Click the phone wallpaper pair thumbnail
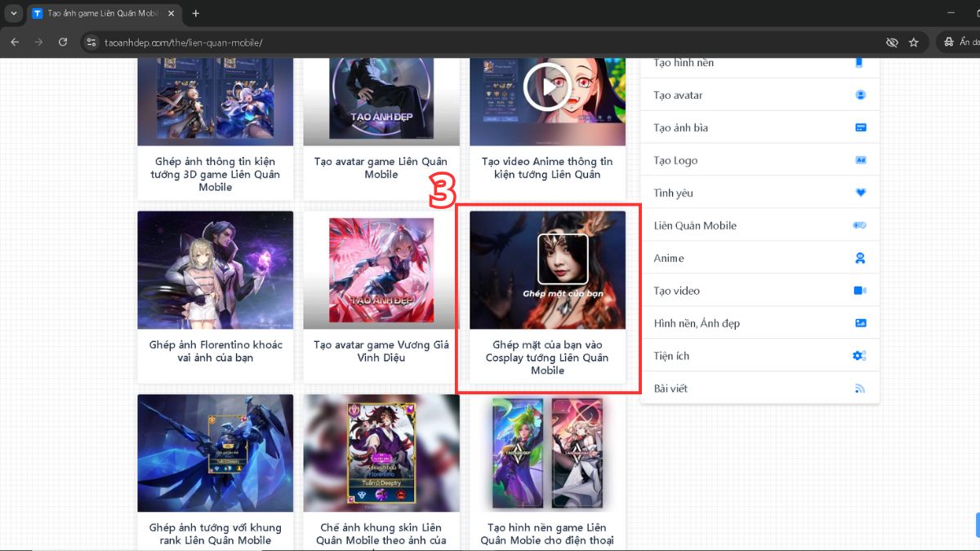This screenshot has width=980, height=551. (547, 453)
